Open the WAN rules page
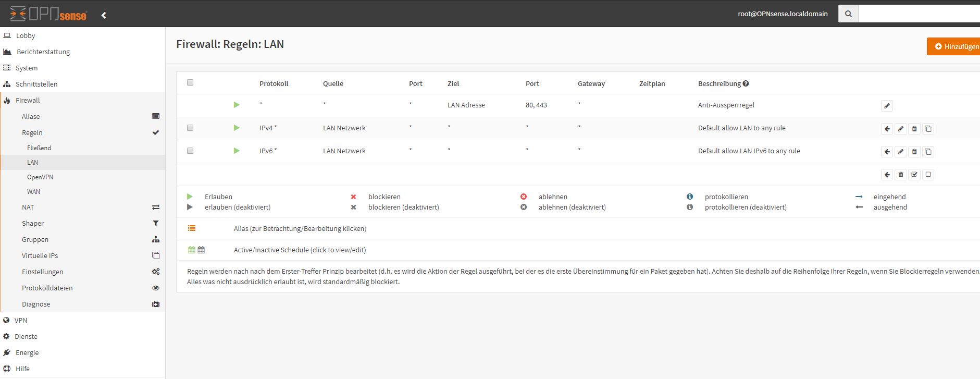 click(x=33, y=192)
